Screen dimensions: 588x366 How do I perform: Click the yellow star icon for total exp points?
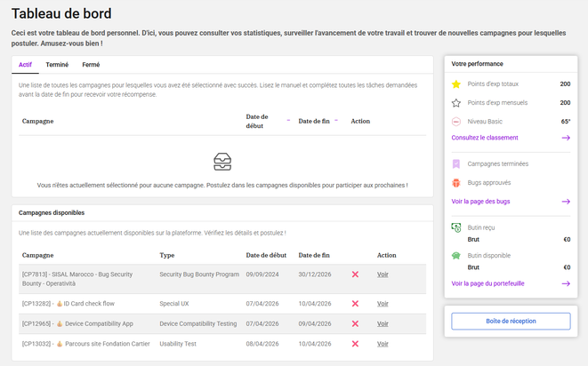[x=456, y=84]
